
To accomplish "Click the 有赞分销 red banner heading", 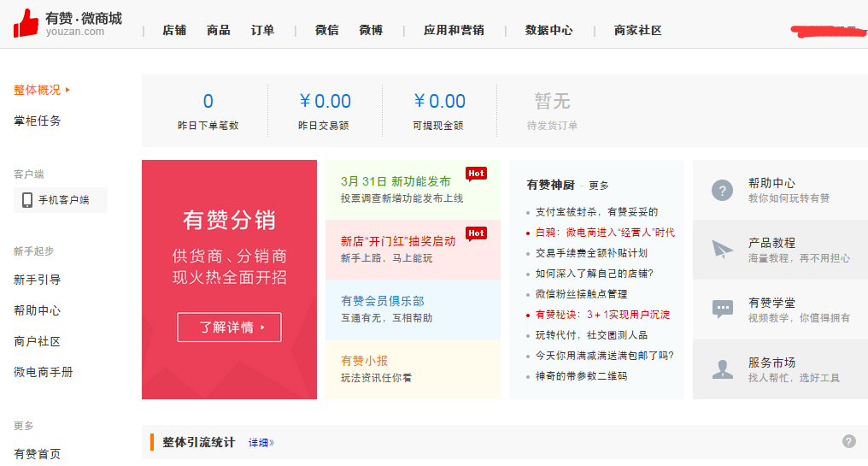I will [x=229, y=220].
